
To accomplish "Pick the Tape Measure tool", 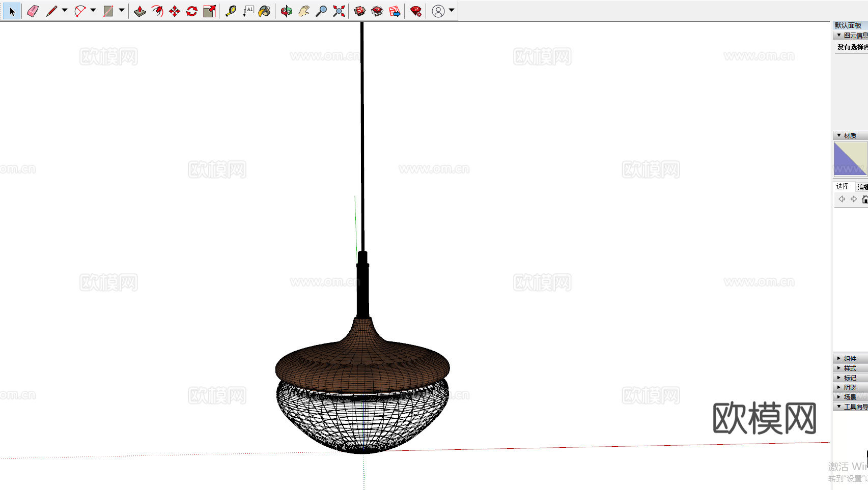I will tap(231, 11).
